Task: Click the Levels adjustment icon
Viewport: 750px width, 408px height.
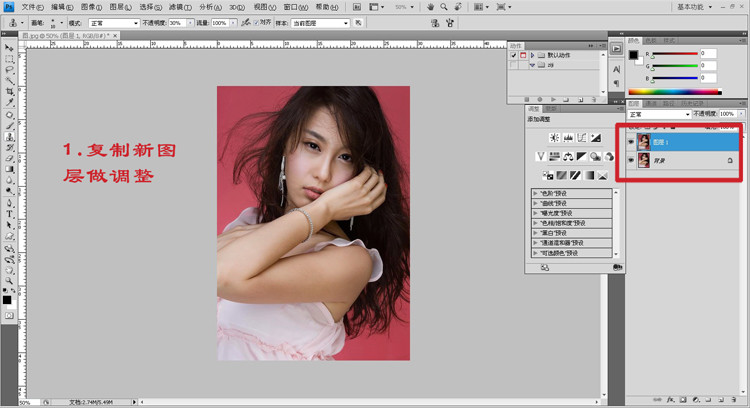Action: [x=568, y=137]
